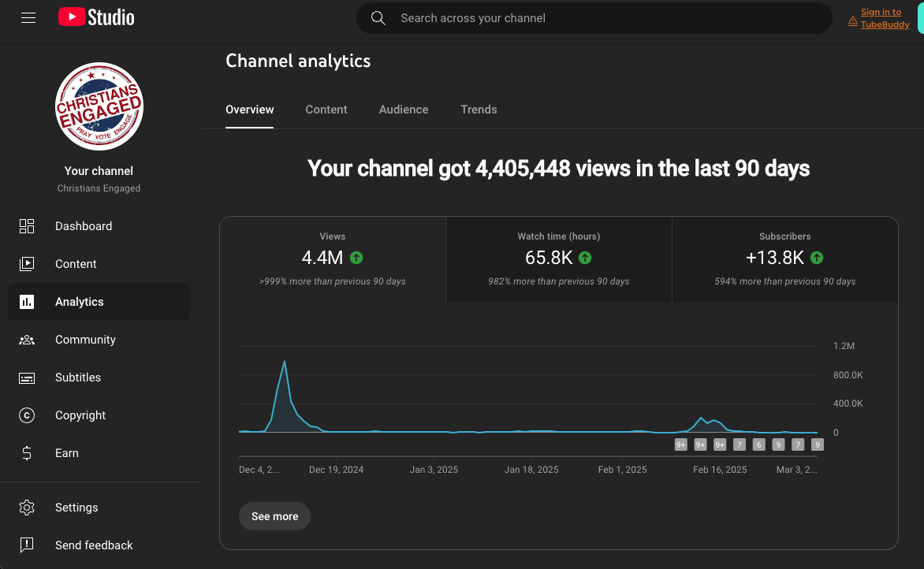This screenshot has width=924, height=569.
Task: Select the Content icon in sidebar
Action: [x=27, y=264]
